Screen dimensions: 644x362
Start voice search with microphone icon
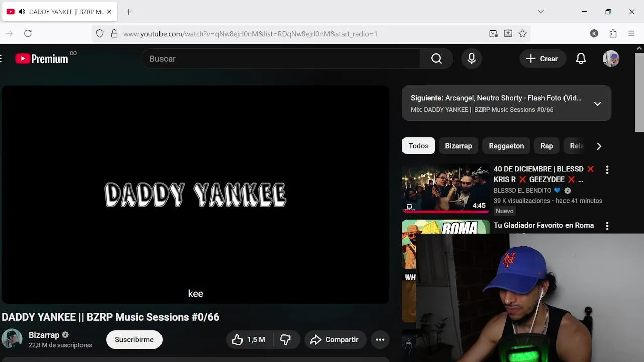coord(472,59)
